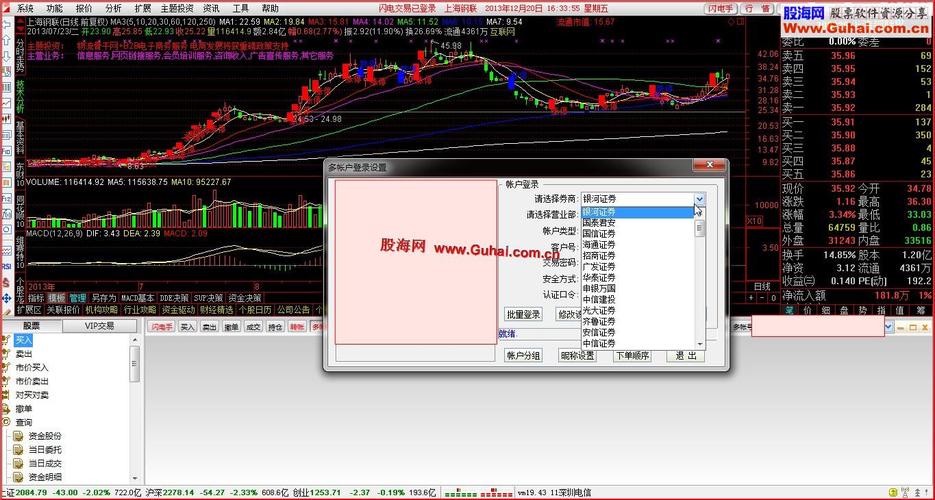Click the 昵称设置 button
Screen dimensions: 935x500
(577, 356)
